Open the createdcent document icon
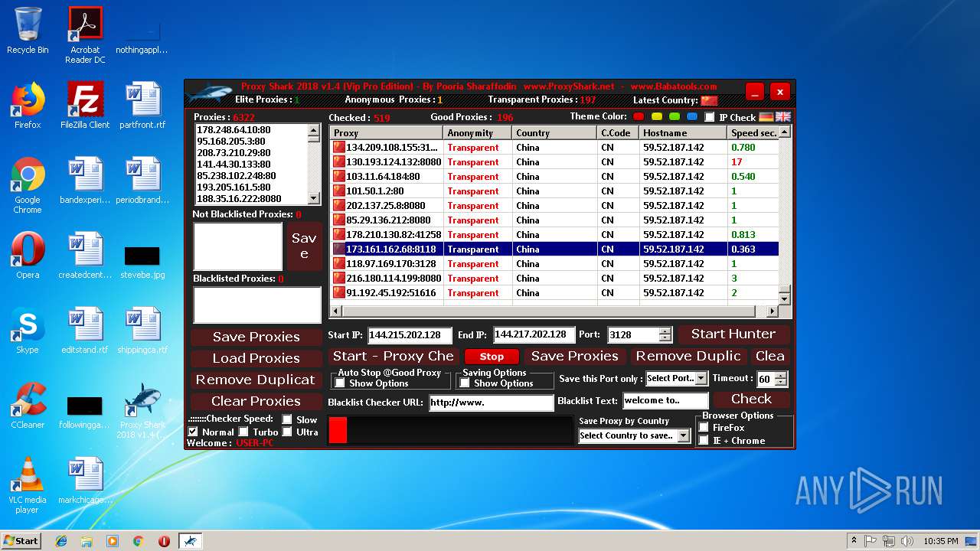The image size is (980, 551). [85, 256]
